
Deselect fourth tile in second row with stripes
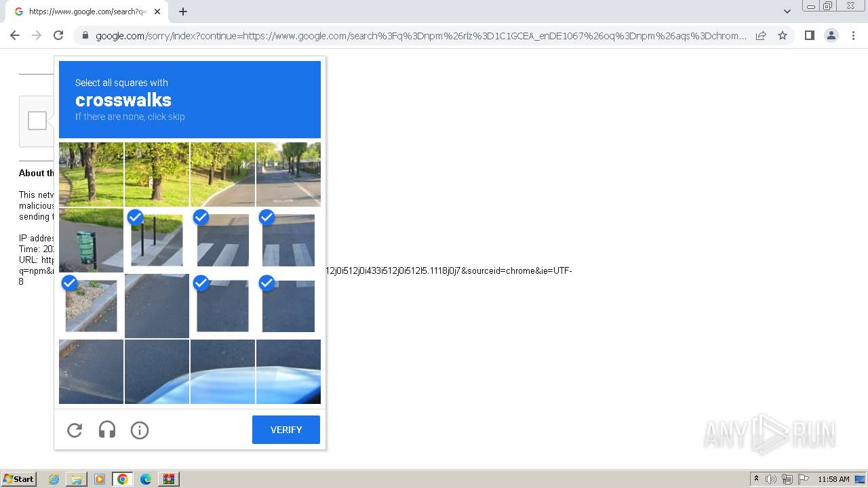(288, 240)
